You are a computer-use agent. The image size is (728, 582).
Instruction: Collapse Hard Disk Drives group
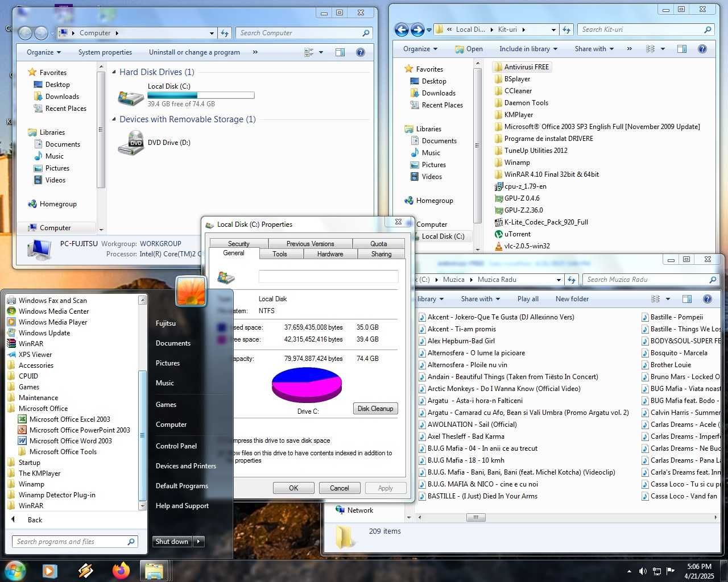[114, 72]
